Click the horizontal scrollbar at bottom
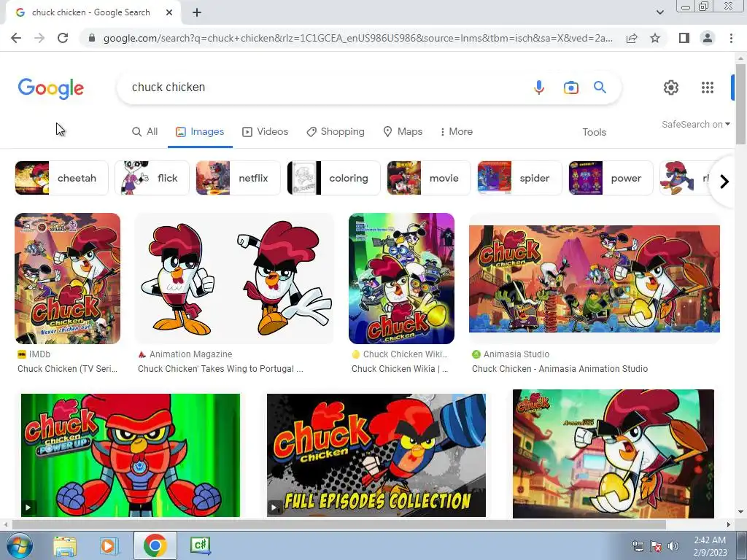This screenshot has height=560, width=747. pyautogui.click(x=338, y=524)
